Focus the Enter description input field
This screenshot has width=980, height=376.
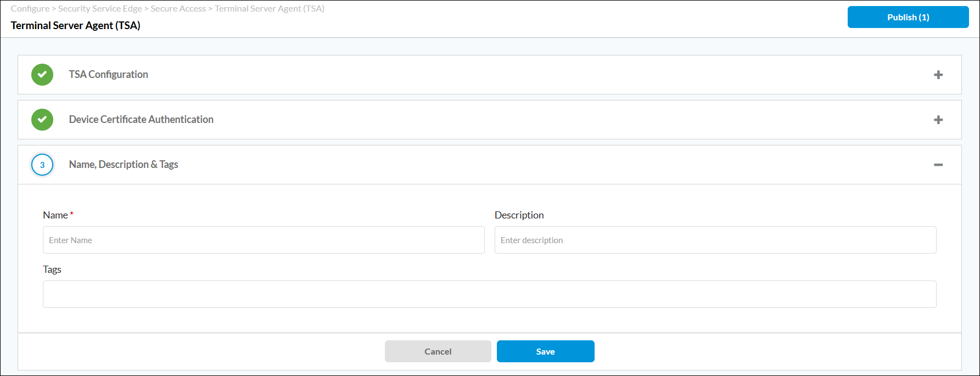click(x=715, y=240)
